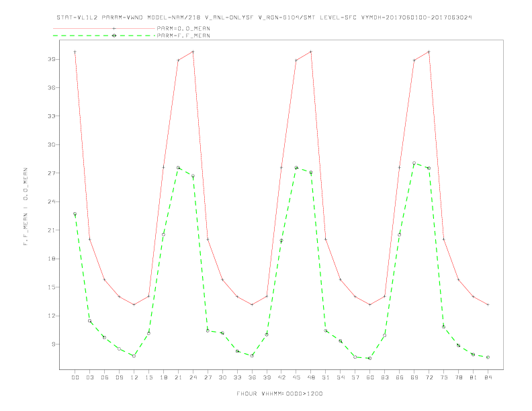532x411 pixels.
Task: Click the circle marker on the green dashed legend line
Action: coord(114,36)
